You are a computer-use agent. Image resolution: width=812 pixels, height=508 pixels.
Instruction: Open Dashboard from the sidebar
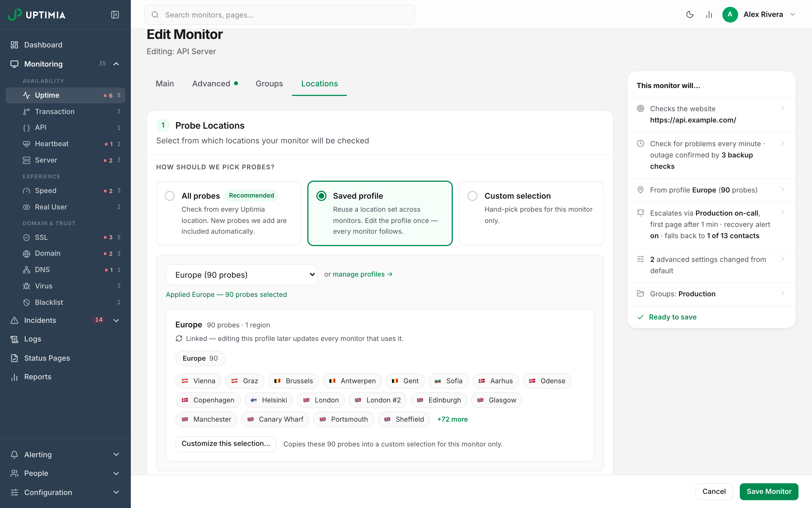[x=65, y=45]
